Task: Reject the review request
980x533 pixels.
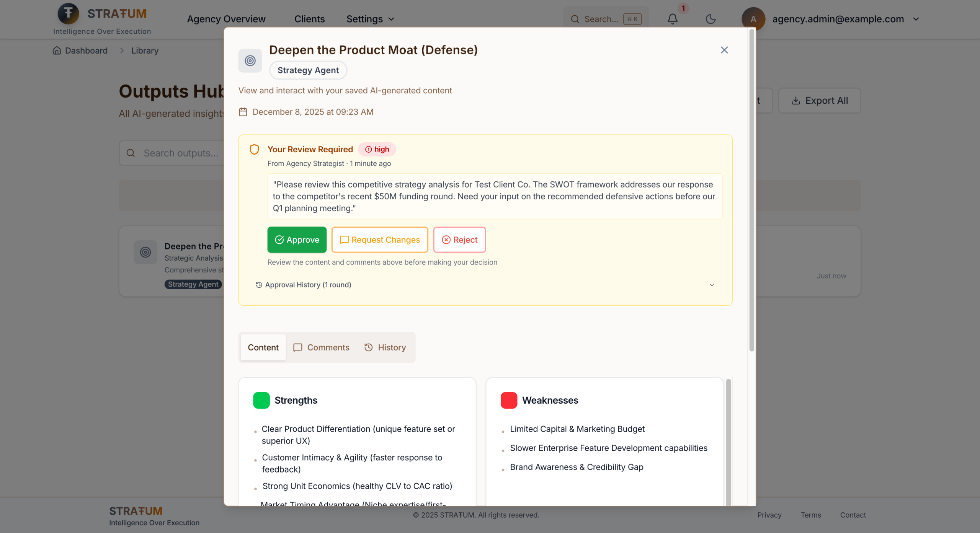Action: (x=459, y=240)
